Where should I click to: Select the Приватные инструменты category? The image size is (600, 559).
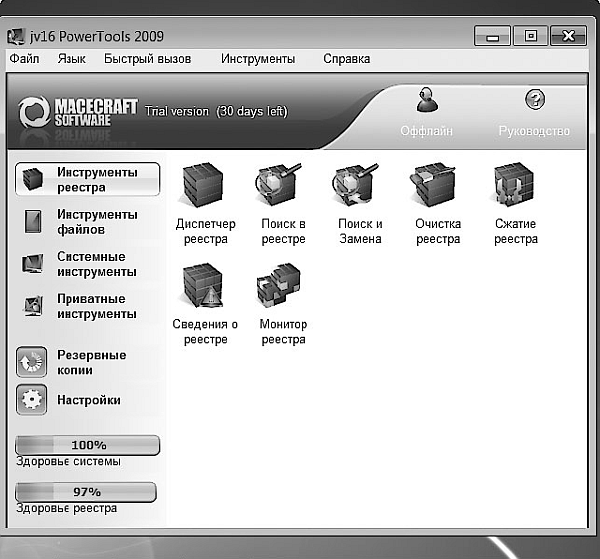(88, 306)
